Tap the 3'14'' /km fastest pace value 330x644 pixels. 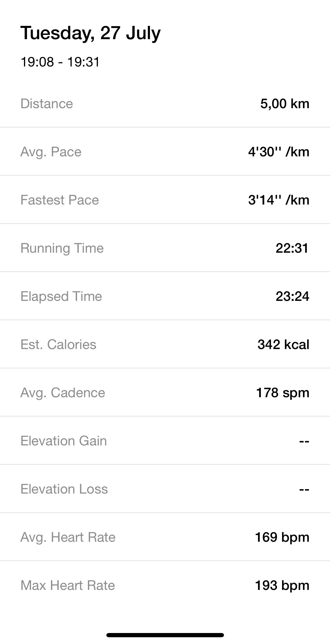click(279, 200)
